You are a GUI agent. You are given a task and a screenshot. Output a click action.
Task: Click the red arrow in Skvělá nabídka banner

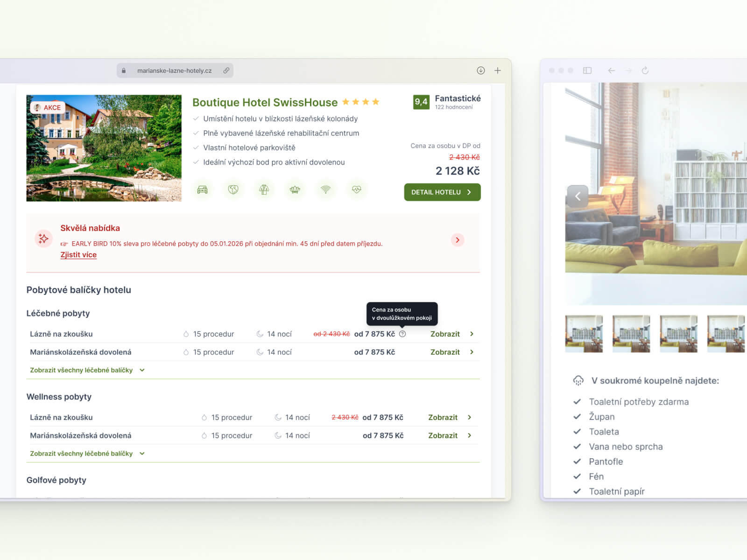point(458,240)
